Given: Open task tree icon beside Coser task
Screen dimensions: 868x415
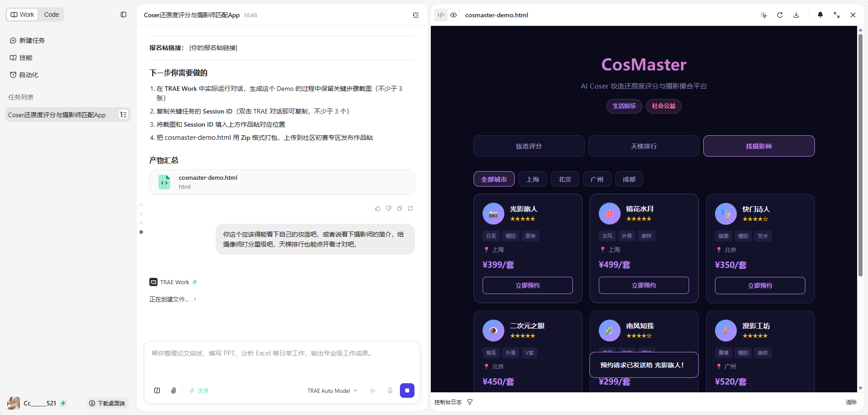Looking at the screenshot, I should pos(123,114).
